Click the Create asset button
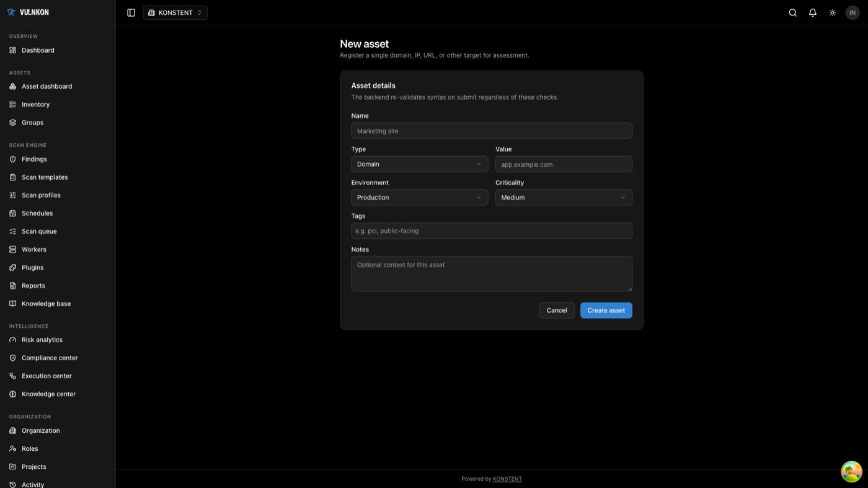 coord(606,310)
